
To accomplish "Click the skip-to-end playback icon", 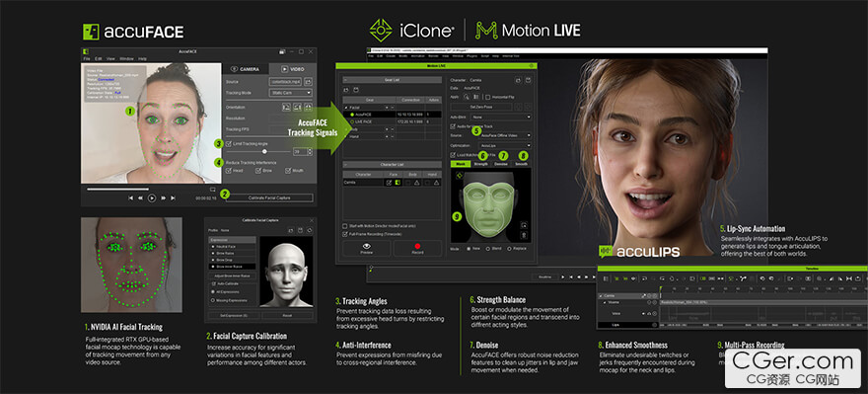I will (174, 197).
